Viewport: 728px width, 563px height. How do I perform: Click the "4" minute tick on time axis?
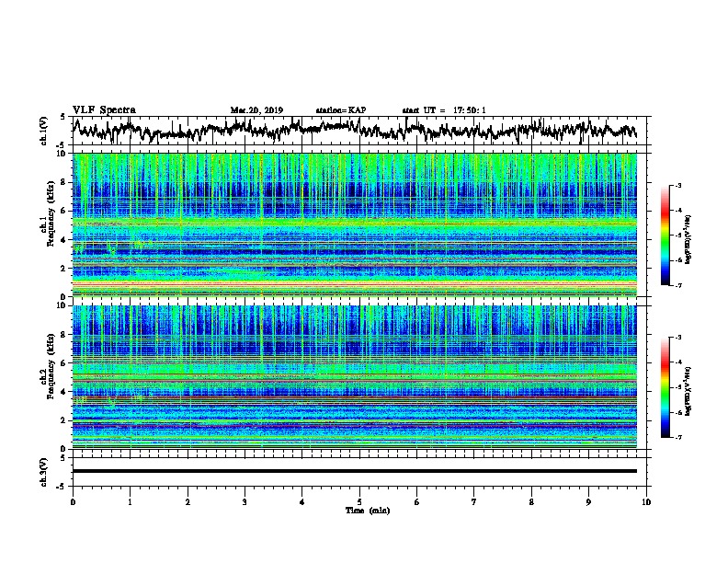click(302, 502)
